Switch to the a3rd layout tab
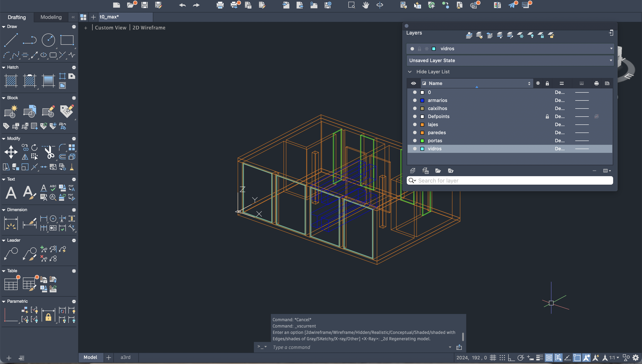 [125, 357]
